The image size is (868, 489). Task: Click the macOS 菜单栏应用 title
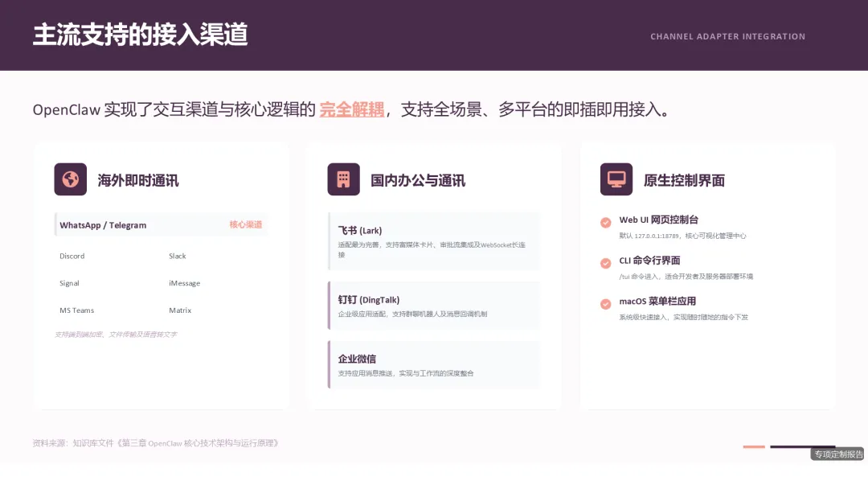(657, 302)
